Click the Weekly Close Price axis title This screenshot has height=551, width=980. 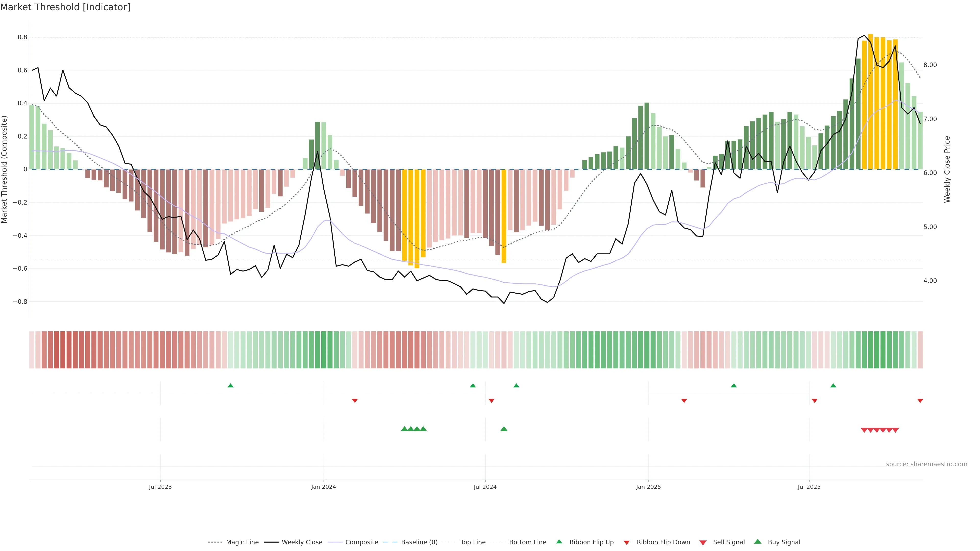(x=947, y=169)
